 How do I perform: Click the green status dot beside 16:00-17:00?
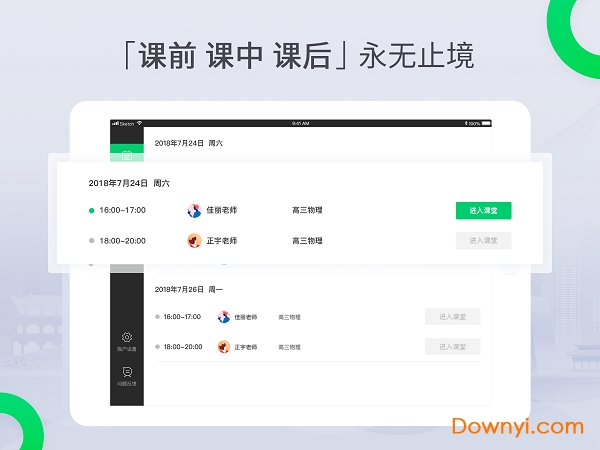[92, 211]
